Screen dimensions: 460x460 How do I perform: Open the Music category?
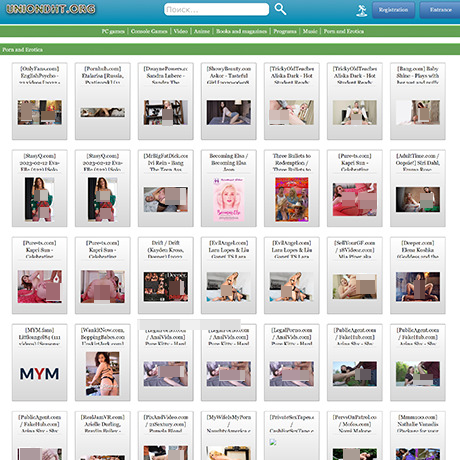tap(310, 31)
